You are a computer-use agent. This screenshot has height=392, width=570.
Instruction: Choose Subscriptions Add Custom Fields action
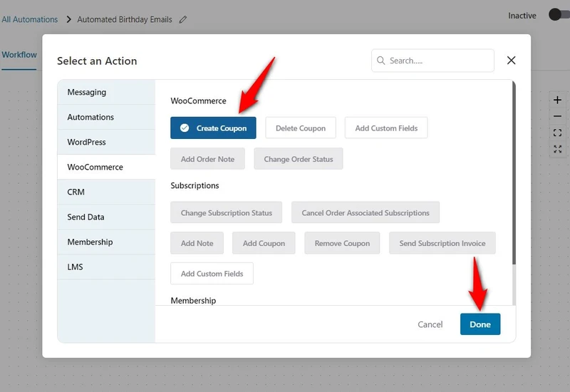pyautogui.click(x=212, y=274)
